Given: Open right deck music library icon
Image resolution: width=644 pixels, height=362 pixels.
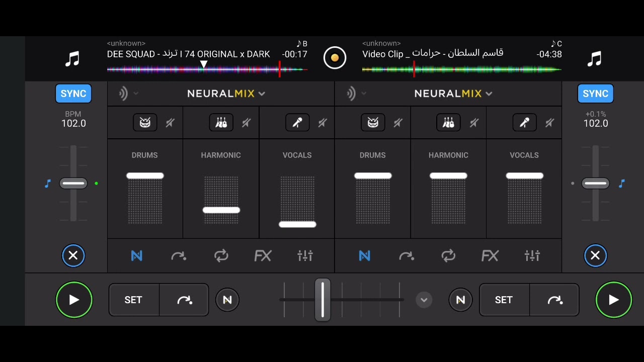Looking at the screenshot, I should (595, 59).
